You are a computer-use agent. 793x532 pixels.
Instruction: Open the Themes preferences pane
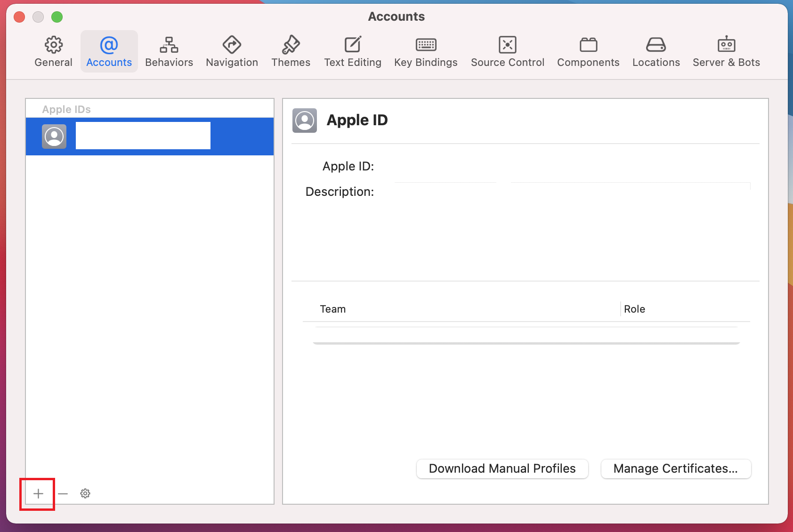coord(291,51)
